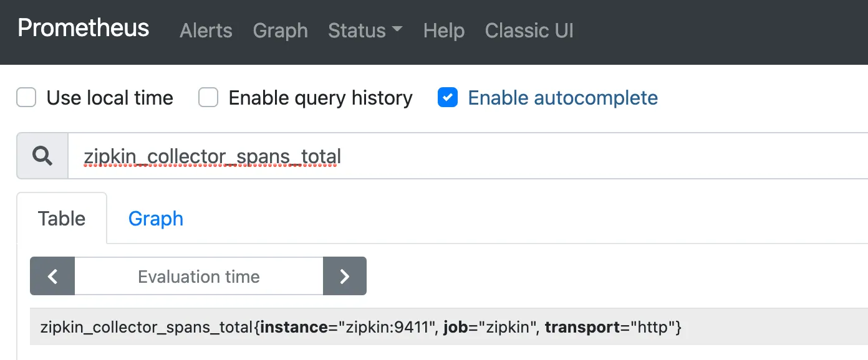
Task: Uncheck the Enable autocomplete checkbox
Action: pos(448,98)
